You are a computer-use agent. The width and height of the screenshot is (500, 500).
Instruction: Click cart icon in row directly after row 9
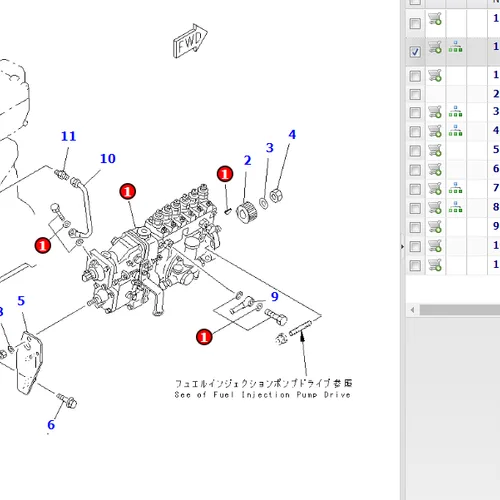click(435, 246)
